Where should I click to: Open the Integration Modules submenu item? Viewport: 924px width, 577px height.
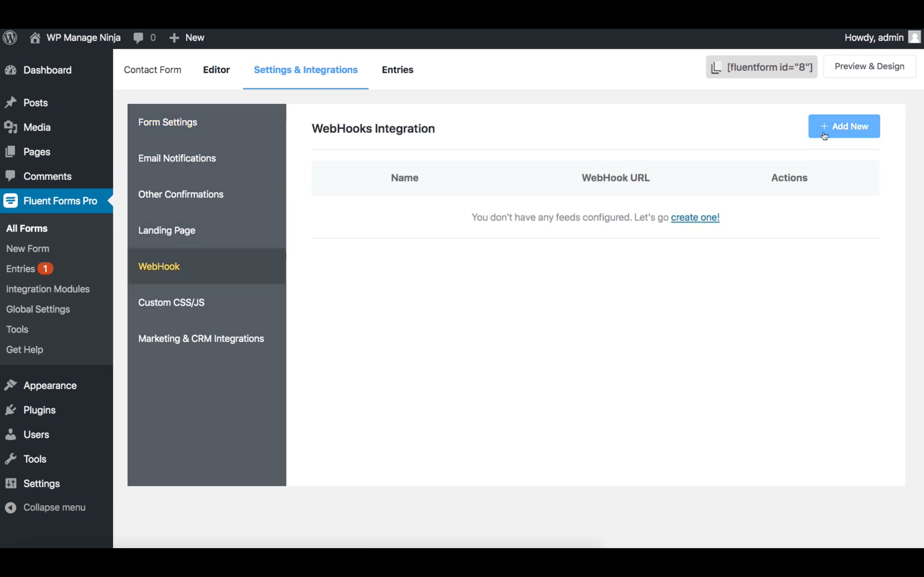(x=48, y=289)
